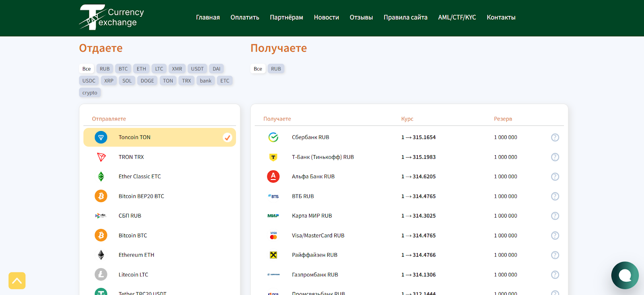Filter Отдаете list by XRP
The height and width of the screenshot is (295, 644).
(x=109, y=81)
